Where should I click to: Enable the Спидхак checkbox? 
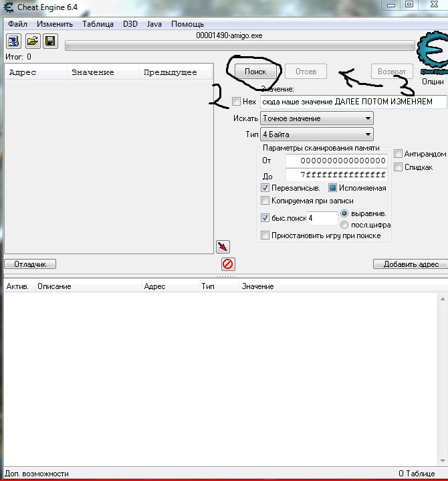tap(398, 167)
